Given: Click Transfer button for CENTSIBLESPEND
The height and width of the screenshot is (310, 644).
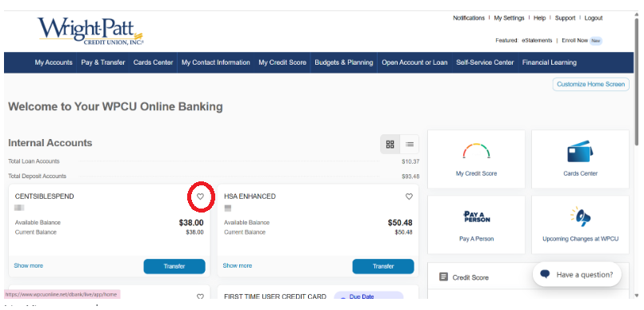Looking at the screenshot, I should point(174,266).
